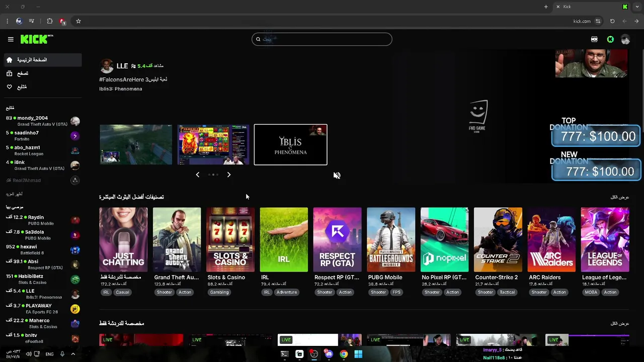Image resolution: width=644 pixels, height=362 pixels.
Task: Open Grand Theft Auto category card
Action: pyautogui.click(x=177, y=240)
